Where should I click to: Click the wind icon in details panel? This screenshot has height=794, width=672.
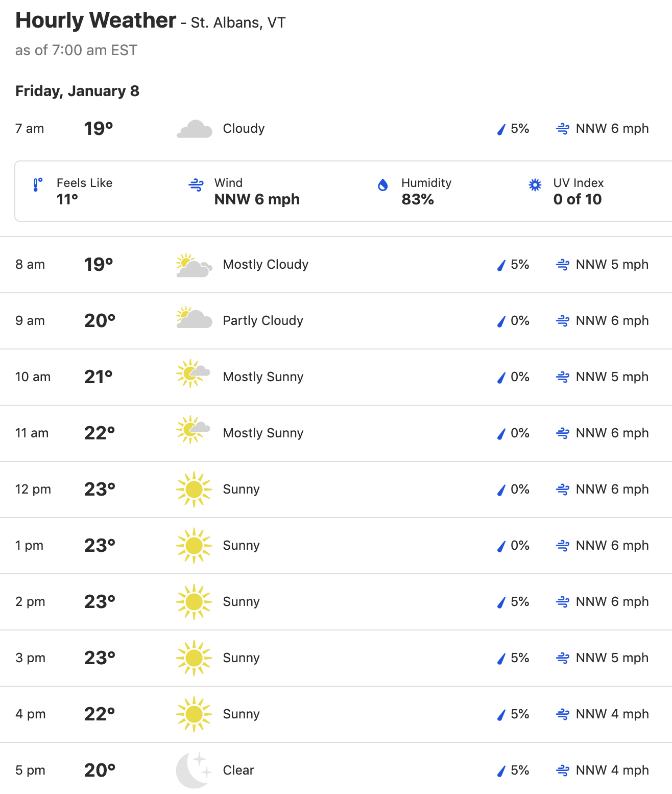click(x=196, y=184)
